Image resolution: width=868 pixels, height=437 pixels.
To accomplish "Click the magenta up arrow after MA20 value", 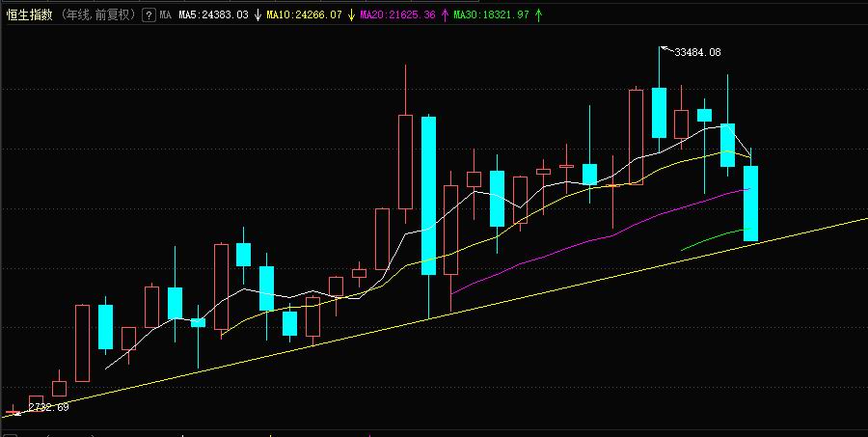I will pyautogui.click(x=445, y=15).
